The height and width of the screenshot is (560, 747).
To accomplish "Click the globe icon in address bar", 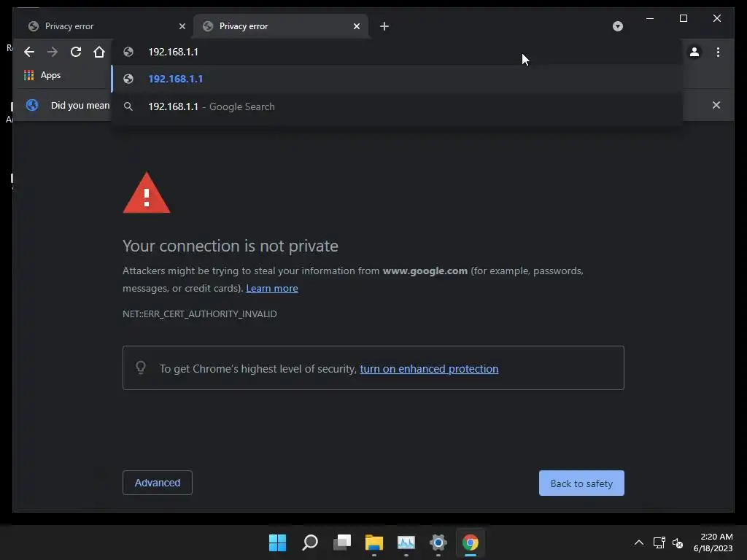I will (128, 52).
